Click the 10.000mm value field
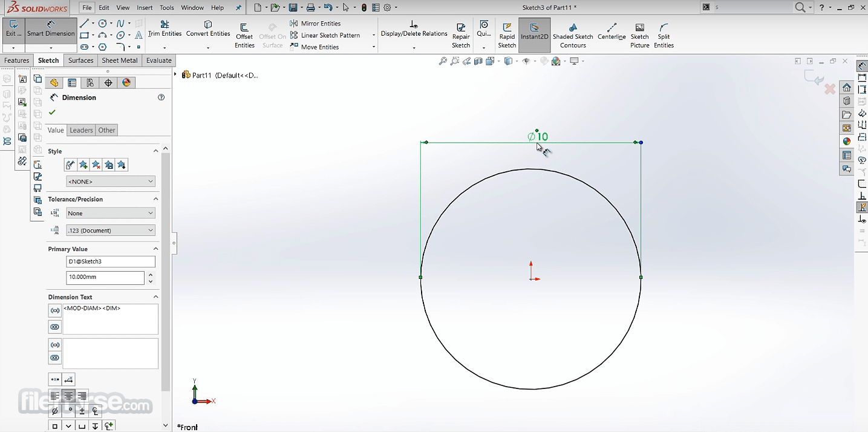 (x=105, y=277)
